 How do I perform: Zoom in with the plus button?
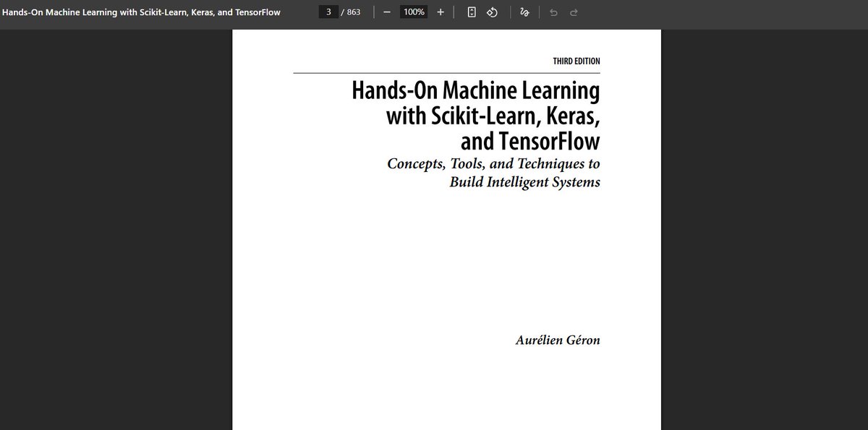[x=441, y=12]
